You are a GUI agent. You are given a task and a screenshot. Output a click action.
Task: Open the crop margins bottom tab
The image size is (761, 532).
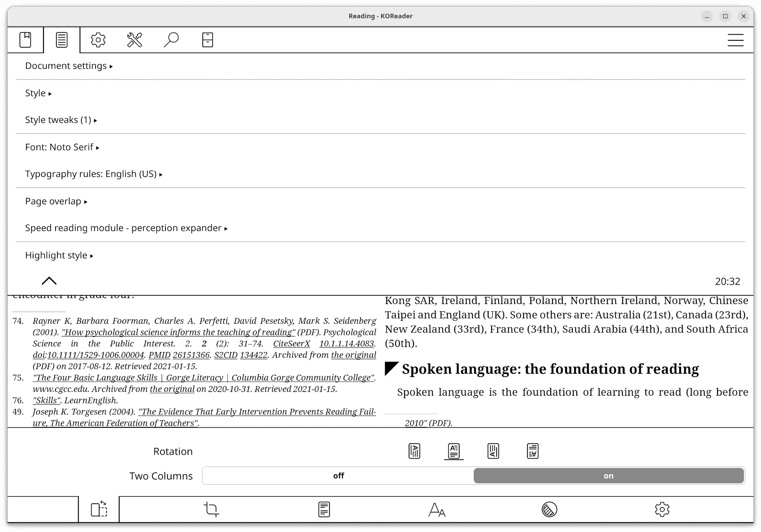[x=212, y=509]
